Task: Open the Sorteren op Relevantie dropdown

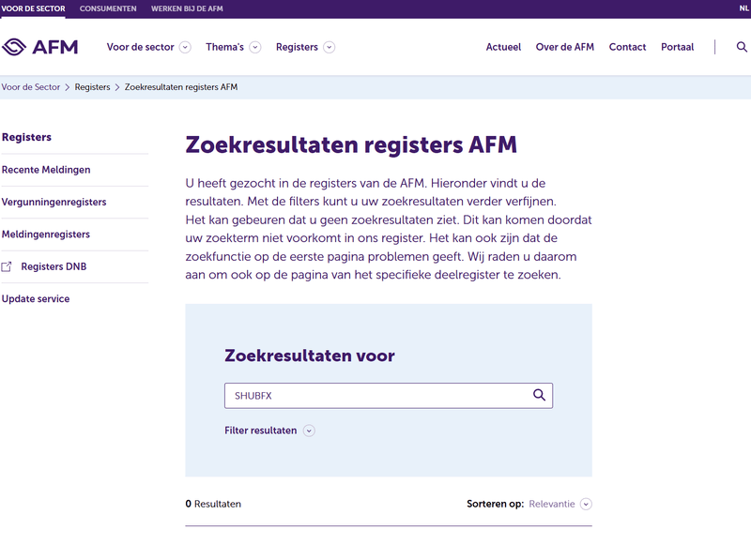Action: [x=560, y=504]
